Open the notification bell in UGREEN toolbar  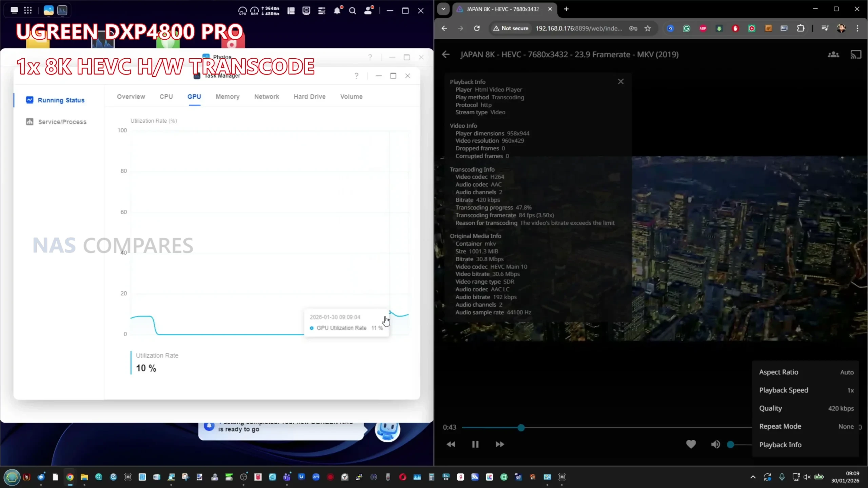[x=337, y=11]
